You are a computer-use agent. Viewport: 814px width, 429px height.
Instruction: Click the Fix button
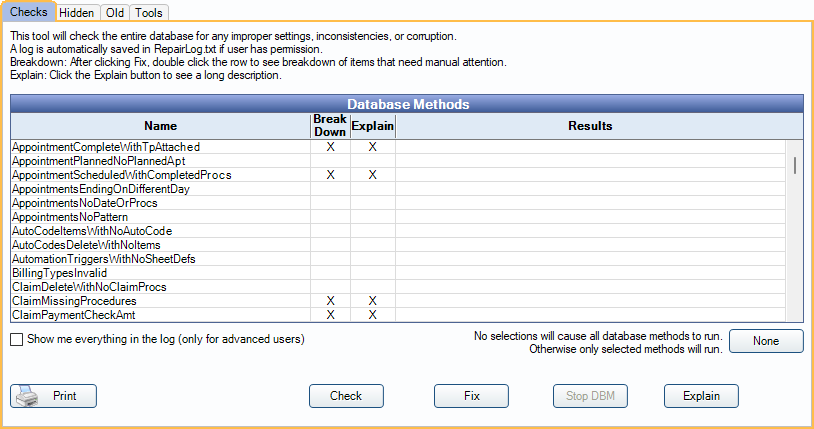tap(471, 396)
